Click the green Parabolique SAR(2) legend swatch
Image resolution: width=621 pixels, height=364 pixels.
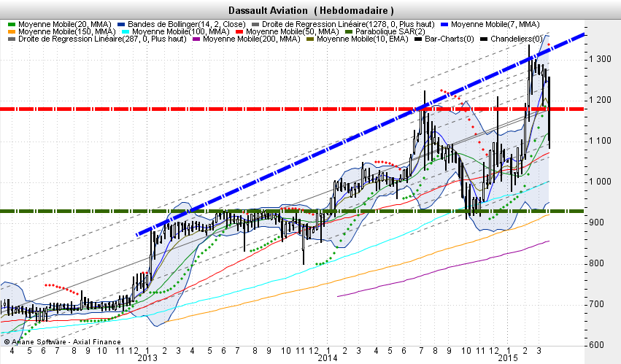(x=349, y=31)
